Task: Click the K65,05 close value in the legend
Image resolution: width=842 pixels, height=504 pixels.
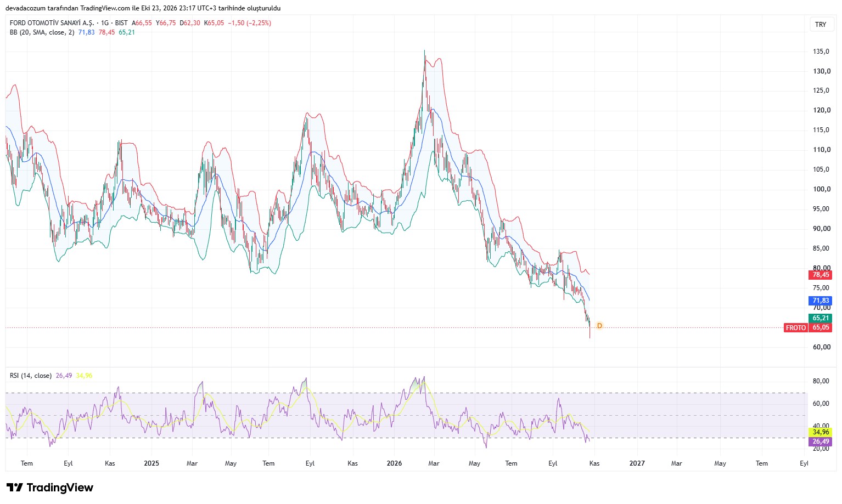Action: tap(214, 23)
